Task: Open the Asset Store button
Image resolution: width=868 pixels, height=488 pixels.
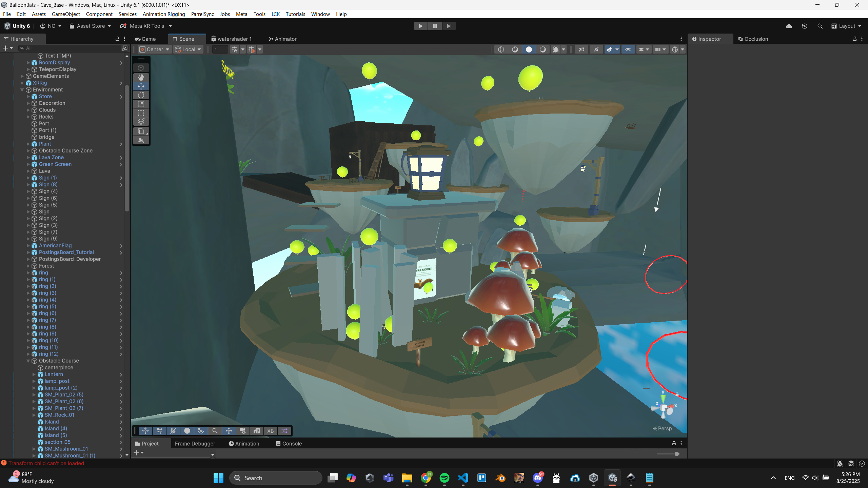Action: pos(90,26)
